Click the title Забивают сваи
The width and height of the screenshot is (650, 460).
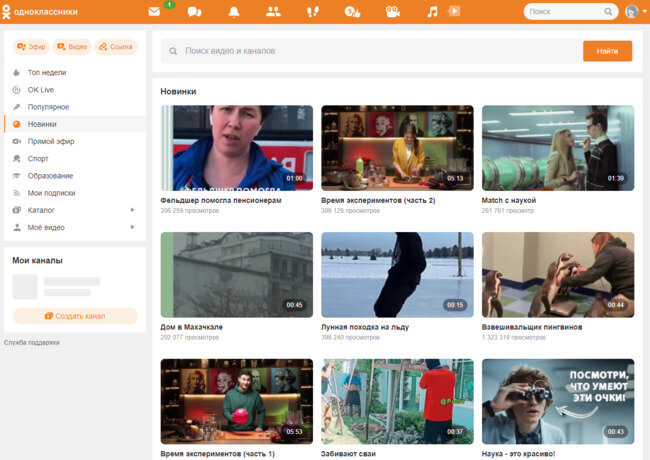point(348,454)
